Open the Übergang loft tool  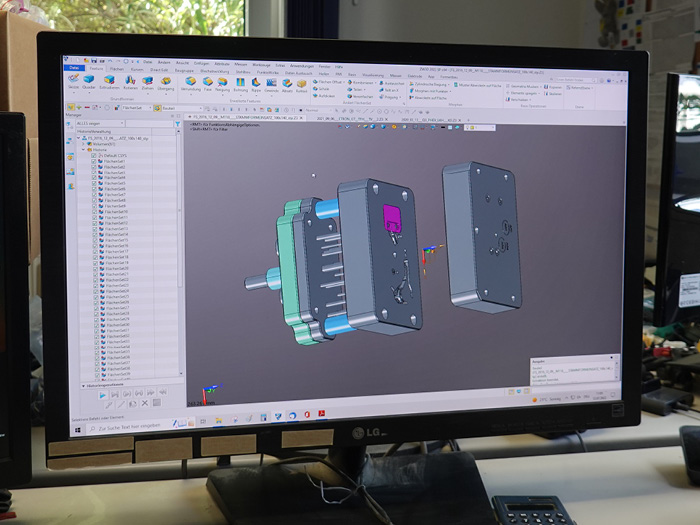(x=166, y=83)
